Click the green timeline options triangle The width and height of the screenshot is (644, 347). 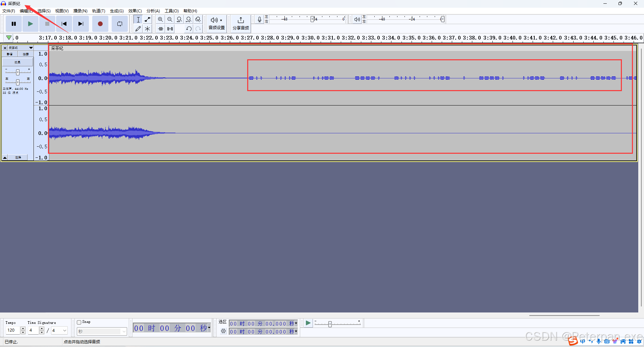tap(9, 38)
